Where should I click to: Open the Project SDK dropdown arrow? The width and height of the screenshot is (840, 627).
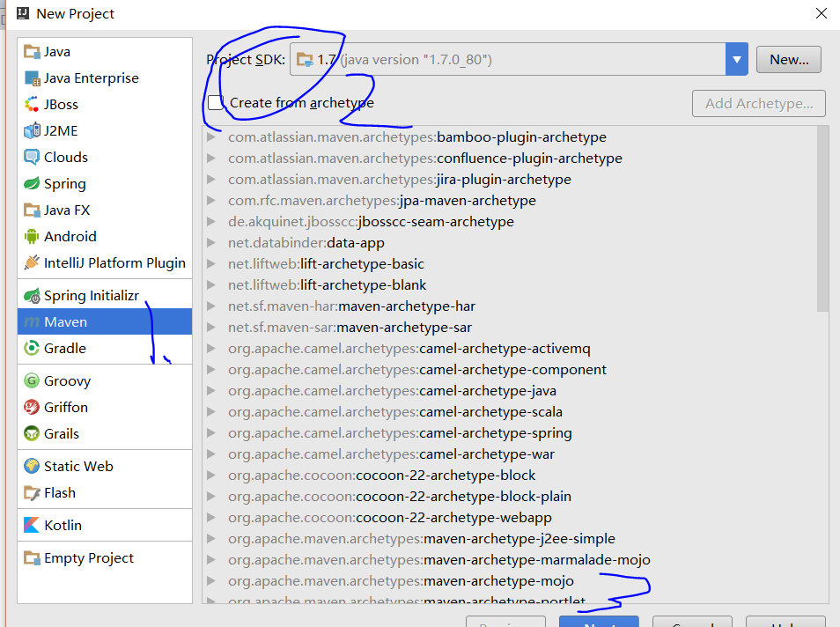pyautogui.click(x=737, y=59)
